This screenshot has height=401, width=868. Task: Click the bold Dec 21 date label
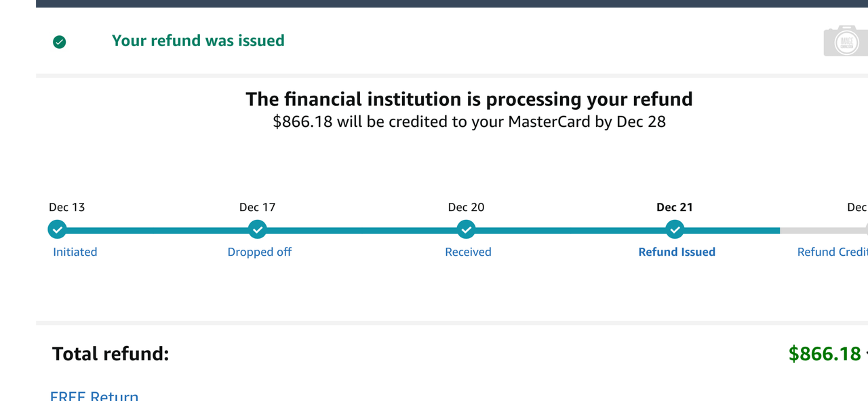(675, 207)
